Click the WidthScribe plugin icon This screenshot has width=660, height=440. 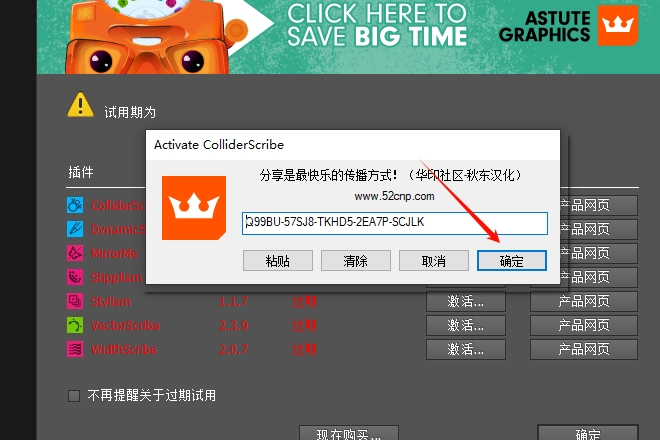(x=75, y=349)
